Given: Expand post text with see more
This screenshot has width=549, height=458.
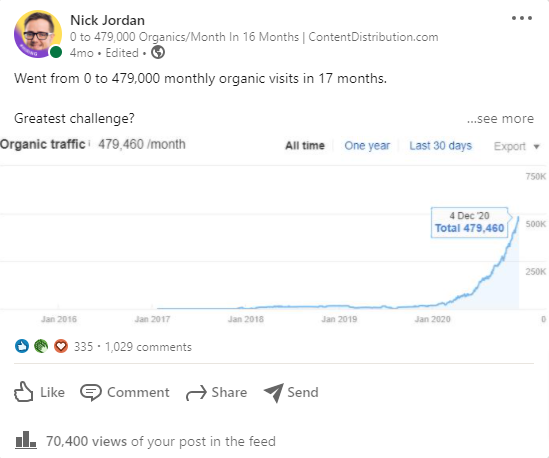Looking at the screenshot, I should (500, 118).
